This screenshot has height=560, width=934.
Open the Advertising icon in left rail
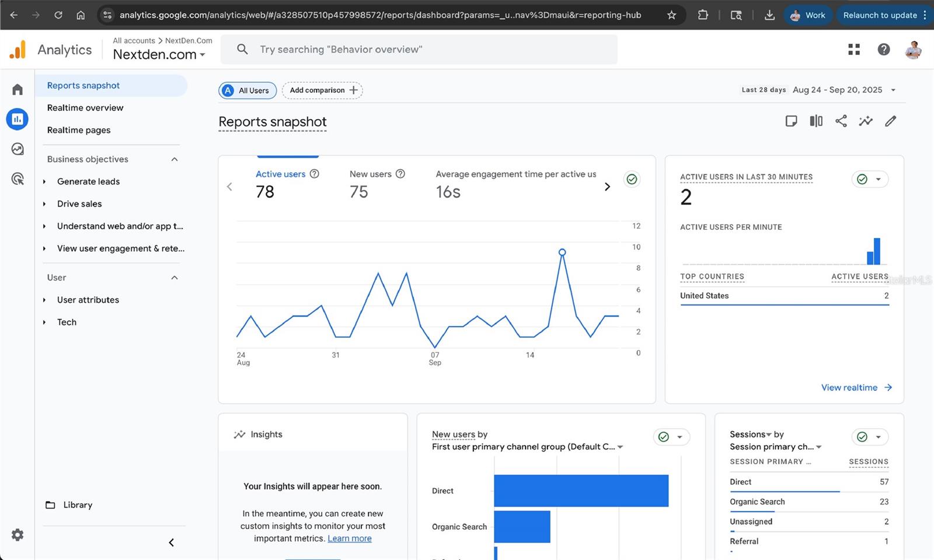[18, 179]
